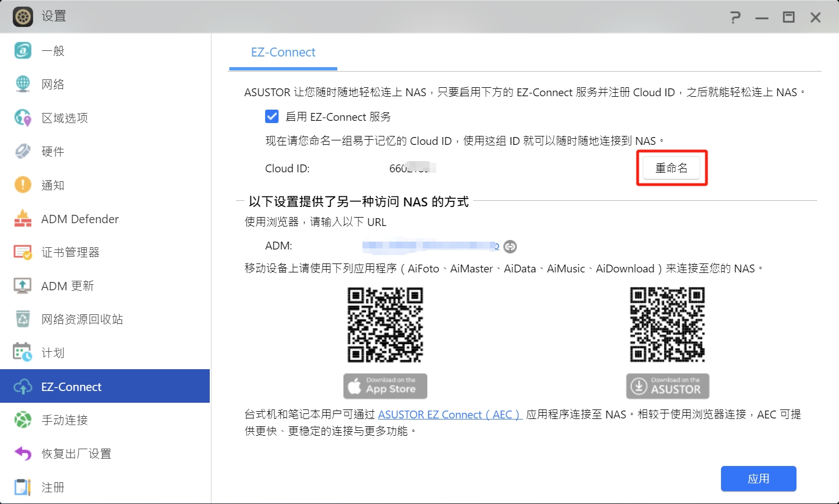Open 硬件 settings in the sidebar
Viewport: 839px width, 504px height.
tap(105, 152)
